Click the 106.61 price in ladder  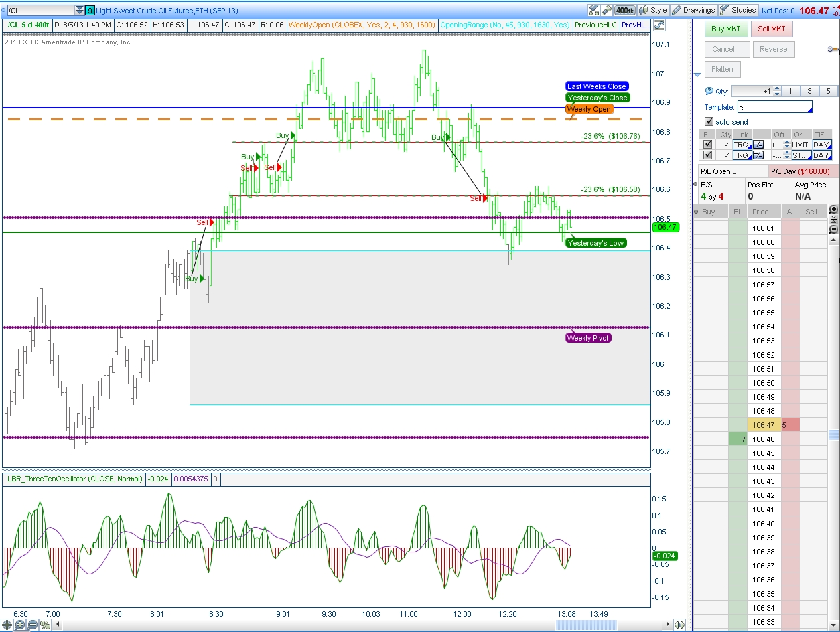coord(764,228)
